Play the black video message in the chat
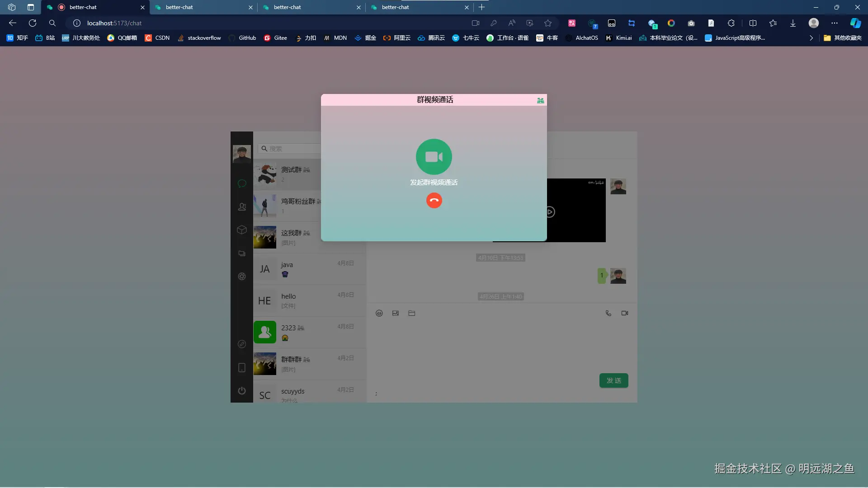Image resolution: width=868 pixels, height=488 pixels. [550, 211]
